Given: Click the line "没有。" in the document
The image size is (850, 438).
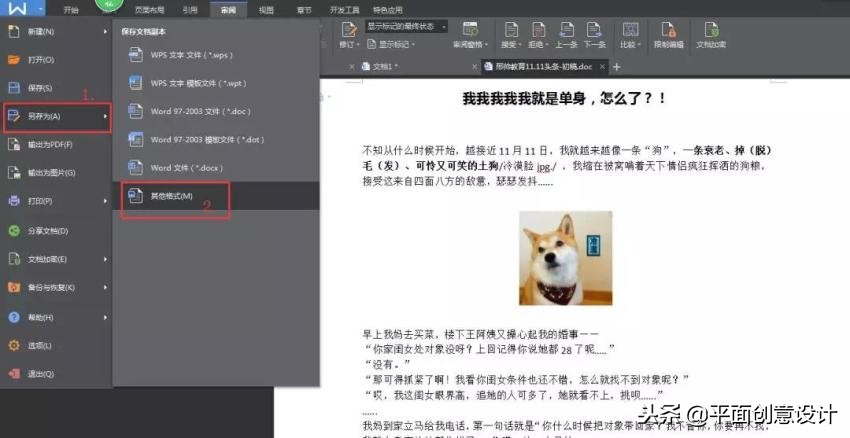Looking at the screenshot, I should pyautogui.click(x=387, y=364).
